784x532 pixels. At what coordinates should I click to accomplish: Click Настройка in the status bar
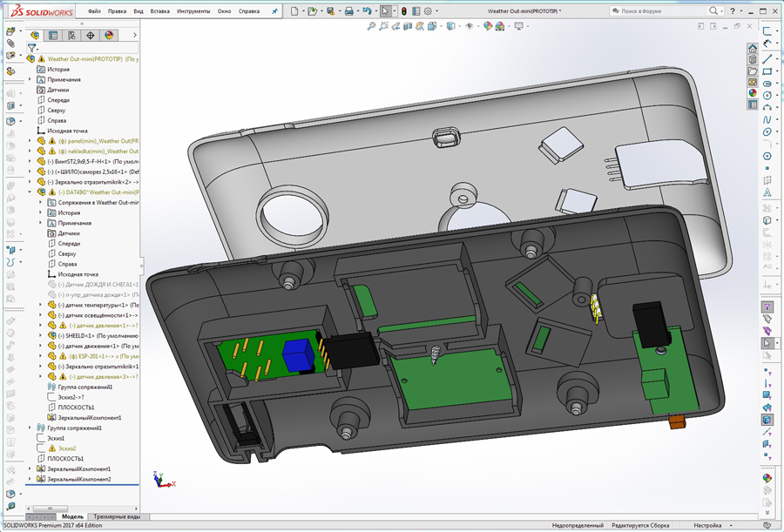[707, 526]
